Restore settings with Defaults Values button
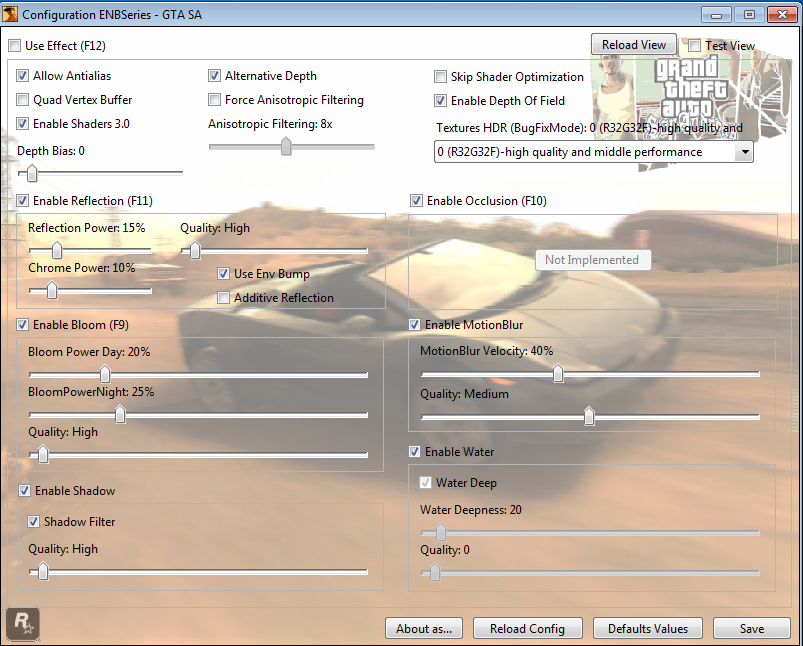Image resolution: width=803 pixels, height=646 pixels. coord(648,629)
